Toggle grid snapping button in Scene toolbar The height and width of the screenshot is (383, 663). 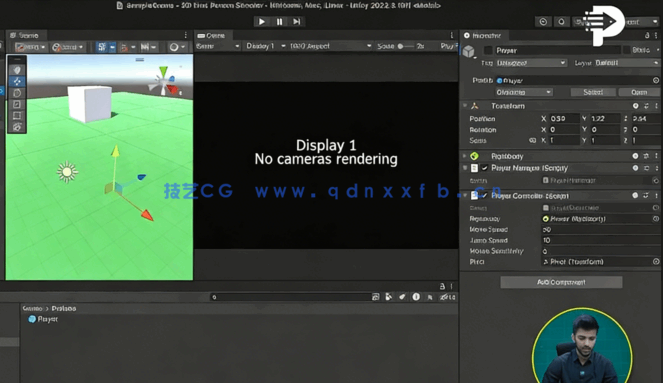click(124, 47)
